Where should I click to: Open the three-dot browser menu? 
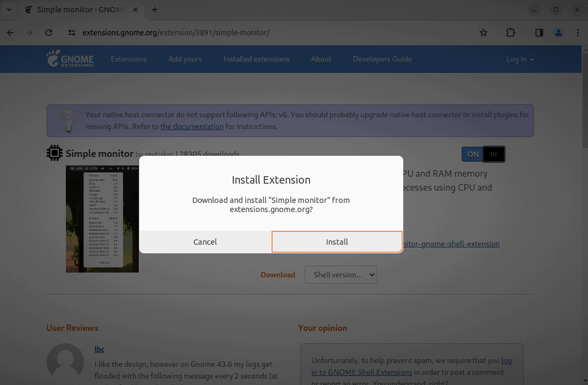pos(577,33)
